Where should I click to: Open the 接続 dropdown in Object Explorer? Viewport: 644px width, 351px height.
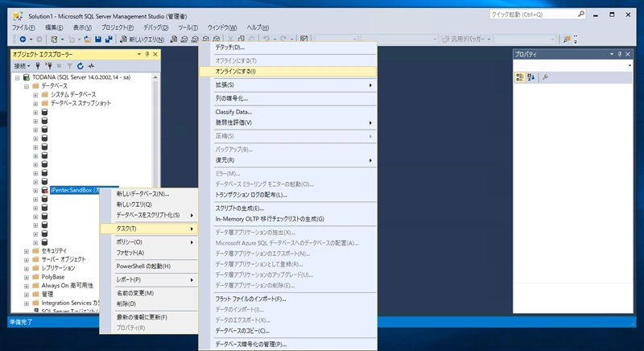click(23, 66)
